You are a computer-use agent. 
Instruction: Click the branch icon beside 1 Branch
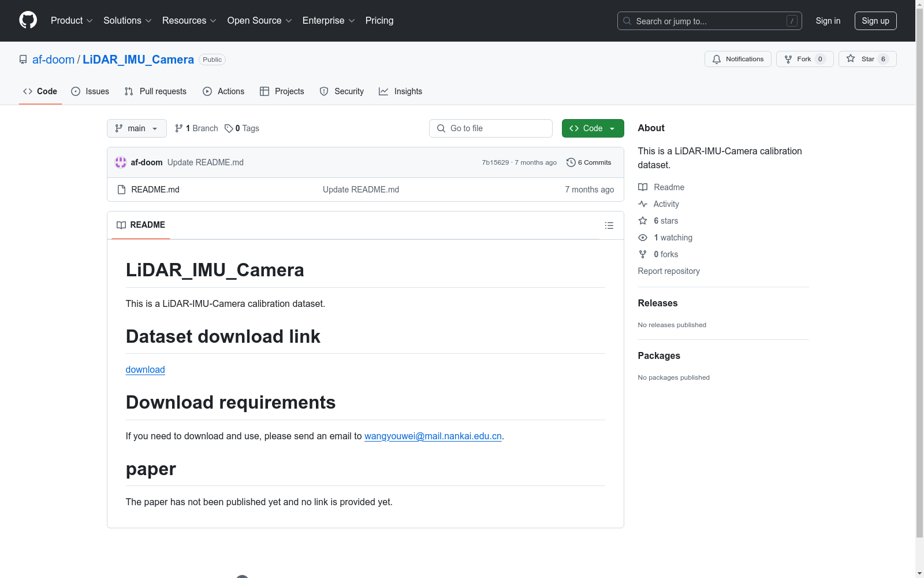click(179, 128)
